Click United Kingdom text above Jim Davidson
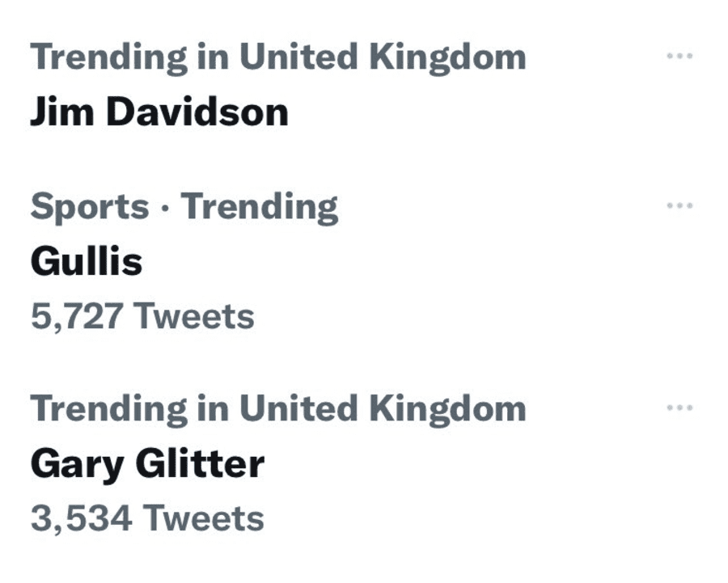 (382, 57)
